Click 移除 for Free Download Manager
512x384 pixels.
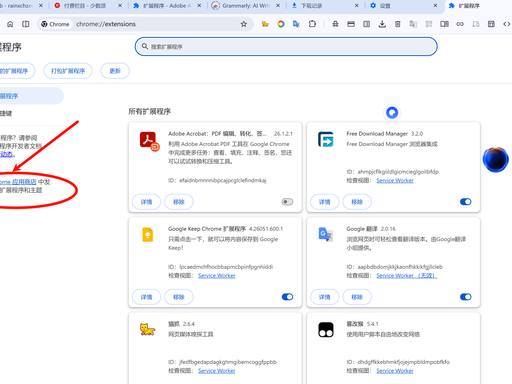(357, 202)
